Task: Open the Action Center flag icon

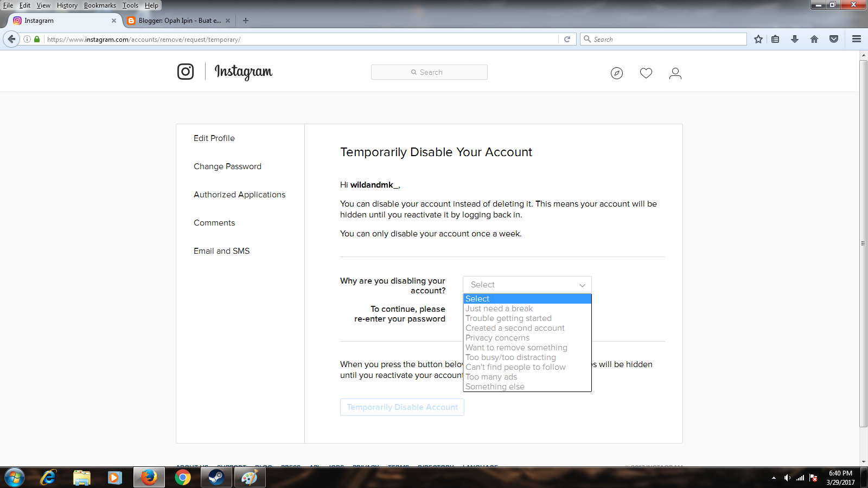Action: [813, 478]
